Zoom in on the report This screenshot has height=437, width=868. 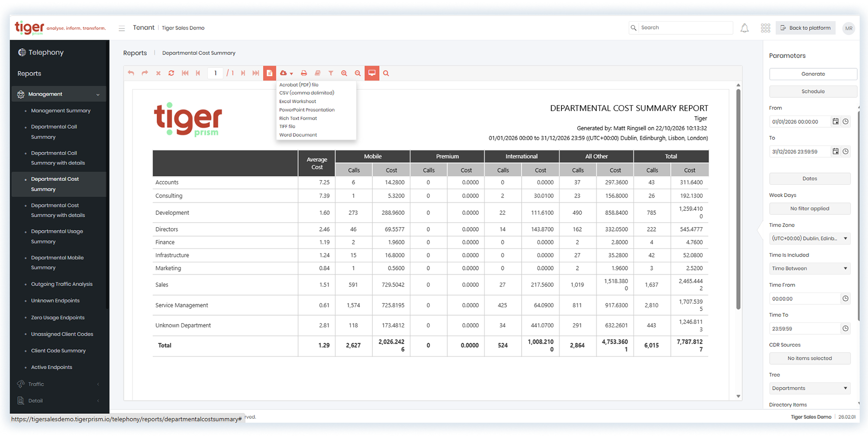[344, 73]
